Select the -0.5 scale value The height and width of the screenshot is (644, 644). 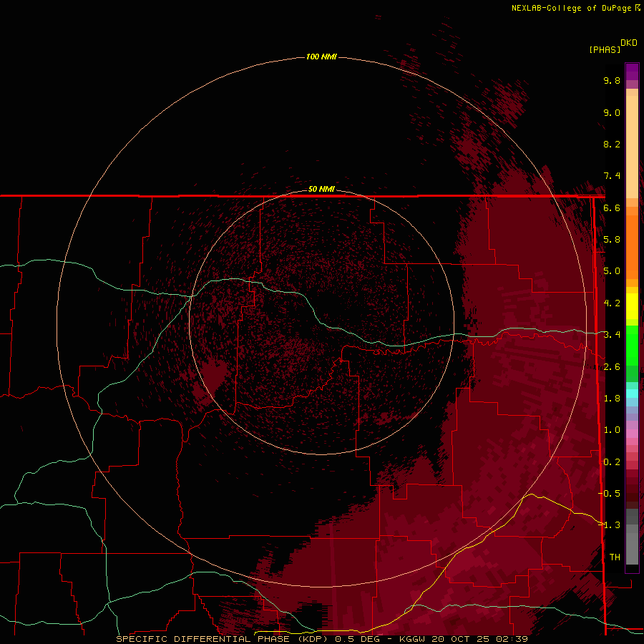609,494
